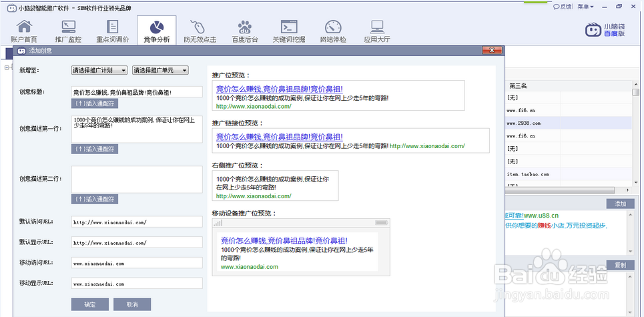
Task: Open 百度后台 paw icon
Action: (245, 31)
